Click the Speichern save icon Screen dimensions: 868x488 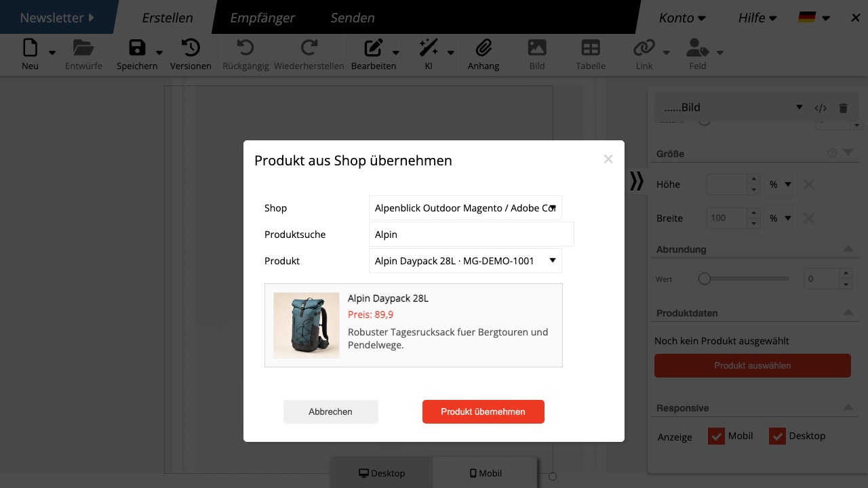point(137,47)
